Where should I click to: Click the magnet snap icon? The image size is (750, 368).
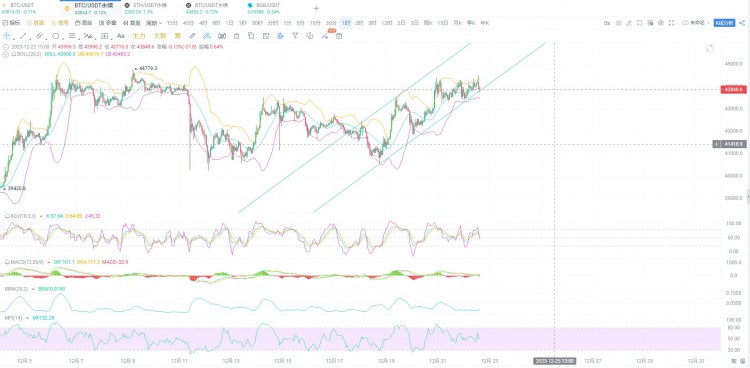222,36
